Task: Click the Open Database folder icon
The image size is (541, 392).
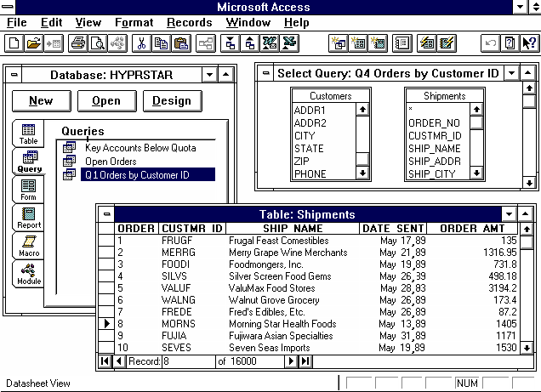Action: click(34, 43)
